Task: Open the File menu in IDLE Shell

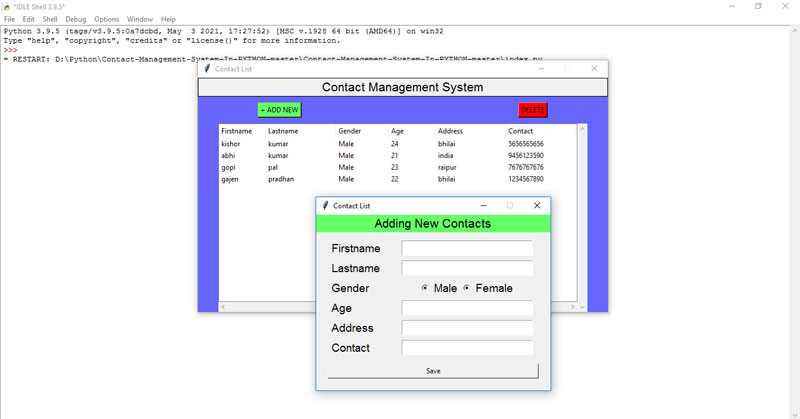Action: [x=9, y=19]
